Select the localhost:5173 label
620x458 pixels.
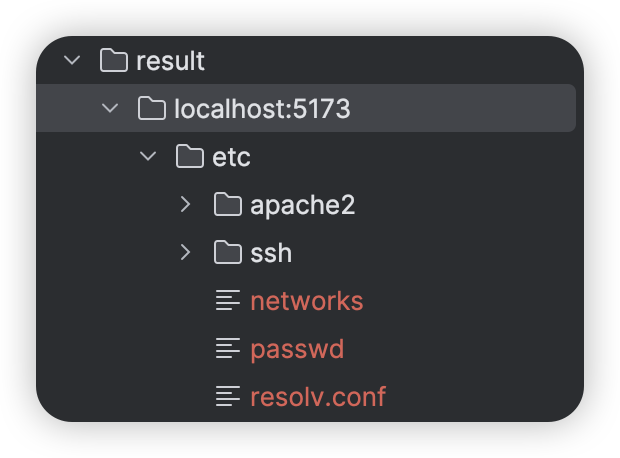262,109
